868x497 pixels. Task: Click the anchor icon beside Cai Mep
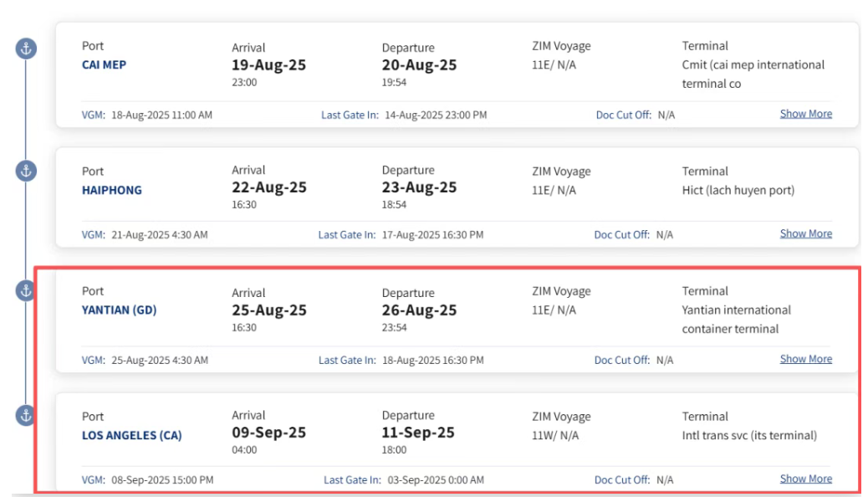(x=26, y=49)
